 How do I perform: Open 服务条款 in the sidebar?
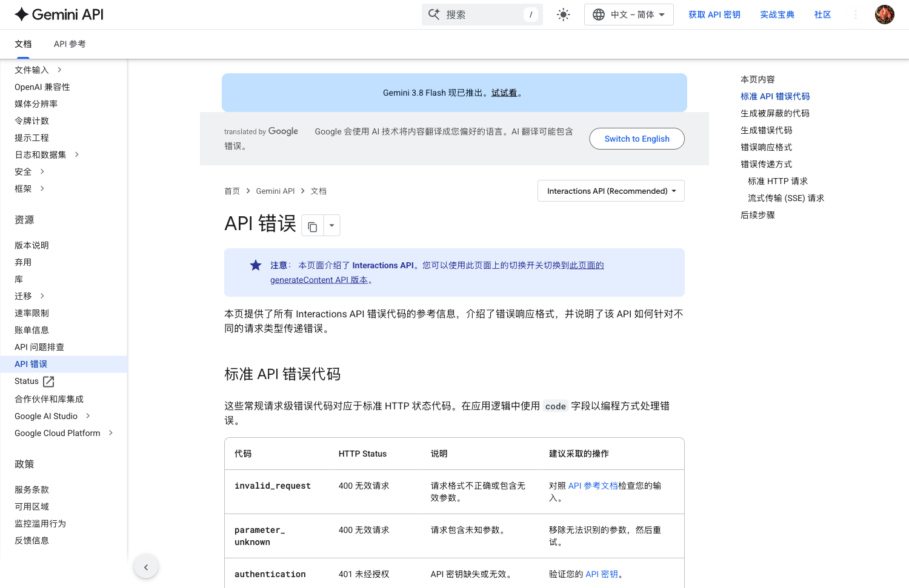click(32, 490)
